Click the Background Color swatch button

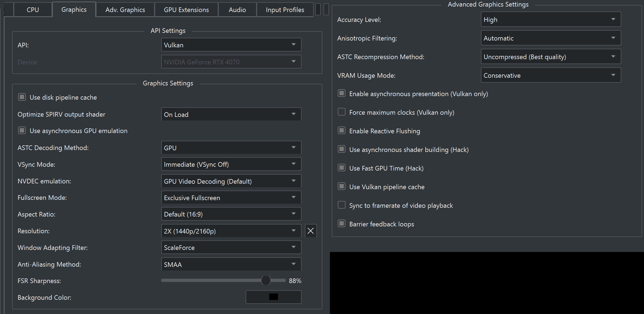274,297
